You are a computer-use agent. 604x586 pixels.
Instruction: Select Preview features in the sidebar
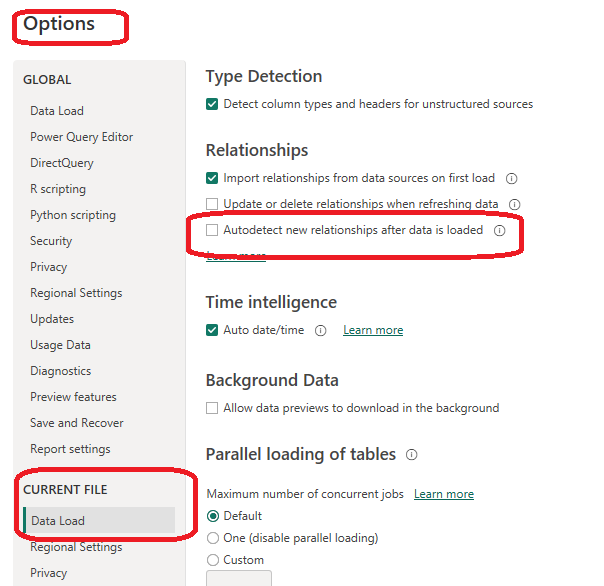click(73, 397)
